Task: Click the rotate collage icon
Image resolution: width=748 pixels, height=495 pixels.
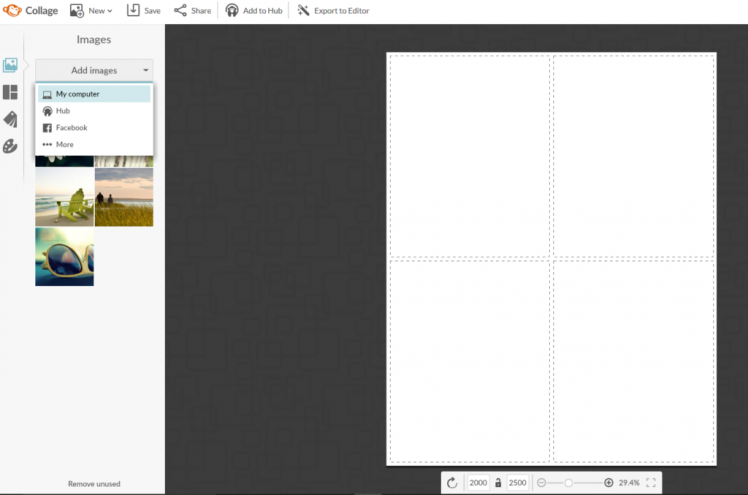Action: tap(452, 483)
